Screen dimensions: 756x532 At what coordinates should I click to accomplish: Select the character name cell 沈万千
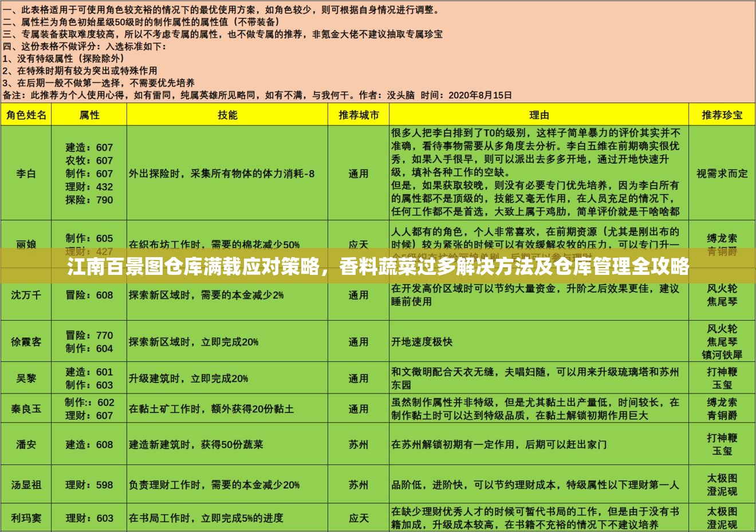(26, 295)
